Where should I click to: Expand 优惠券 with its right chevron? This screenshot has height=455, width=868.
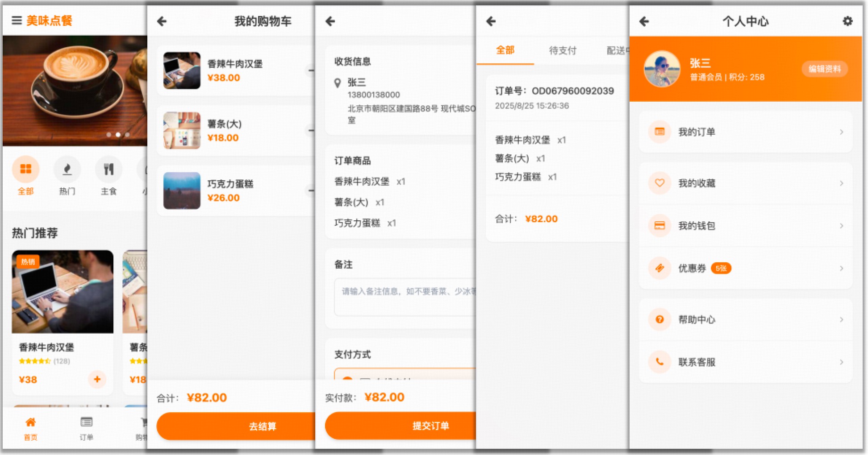[841, 268]
